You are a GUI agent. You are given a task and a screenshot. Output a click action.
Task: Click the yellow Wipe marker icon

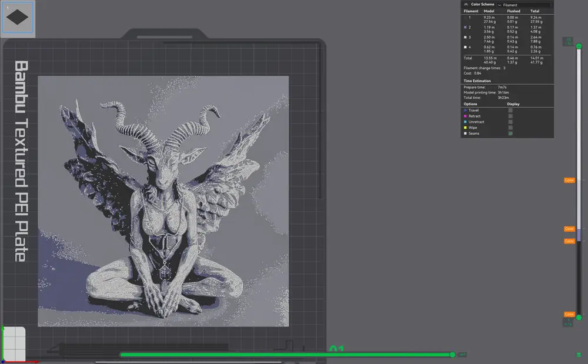point(465,128)
